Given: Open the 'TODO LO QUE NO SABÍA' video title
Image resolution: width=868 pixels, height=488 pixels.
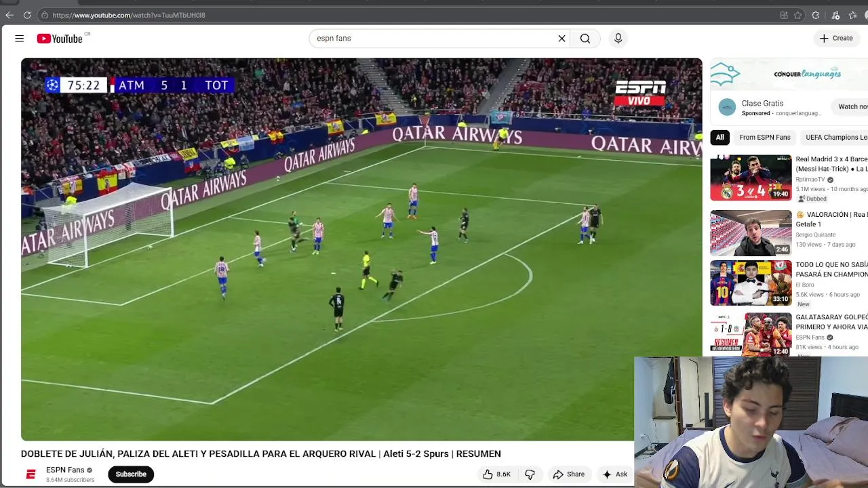Looking at the screenshot, I should click(x=831, y=270).
